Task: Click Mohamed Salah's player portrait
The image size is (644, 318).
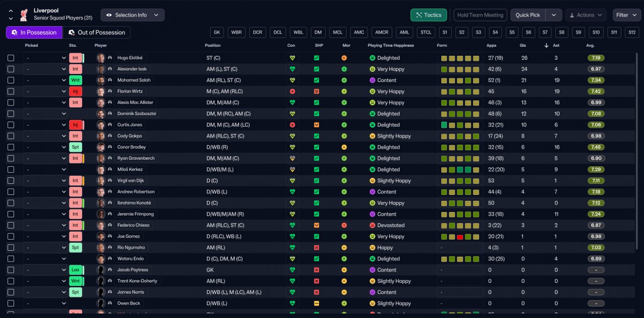Action: coord(101,80)
